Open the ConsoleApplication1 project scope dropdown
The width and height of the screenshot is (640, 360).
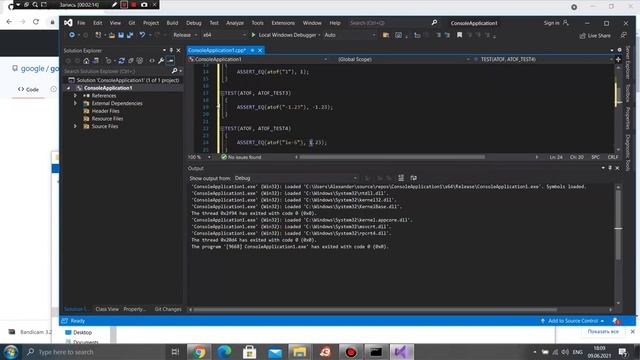pyautogui.click(x=258, y=60)
